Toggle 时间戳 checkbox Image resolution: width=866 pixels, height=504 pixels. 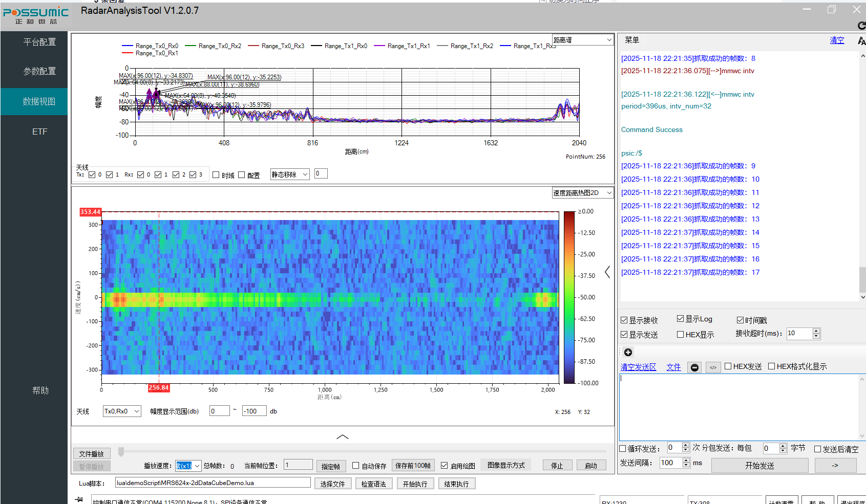740,320
